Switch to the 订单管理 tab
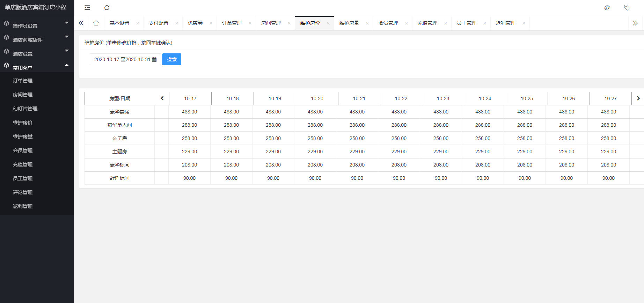The height and width of the screenshot is (303, 644). pyautogui.click(x=232, y=23)
